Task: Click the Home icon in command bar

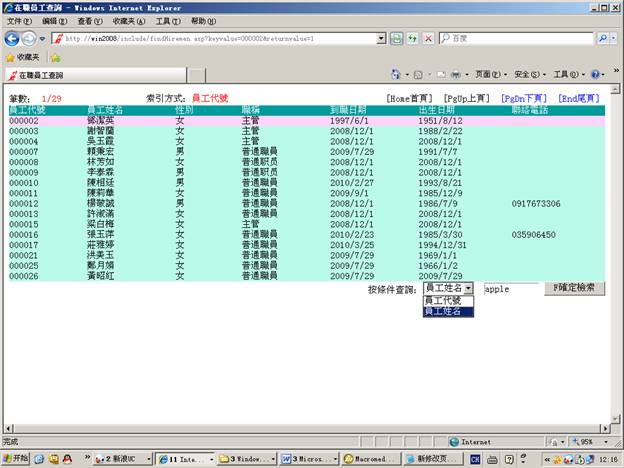Action: (396, 75)
